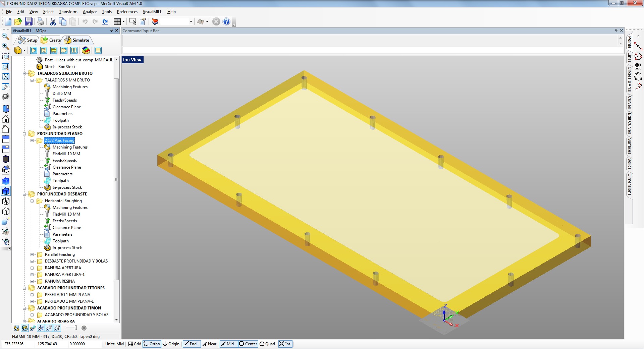Screen dimensions: 644x349
Task: Click the Zoom Out magnifier icon
Action: click(x=5, y=36)
